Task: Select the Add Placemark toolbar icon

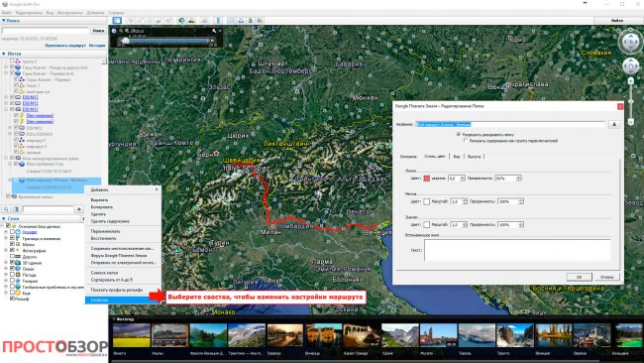Action: pos(130,20)
